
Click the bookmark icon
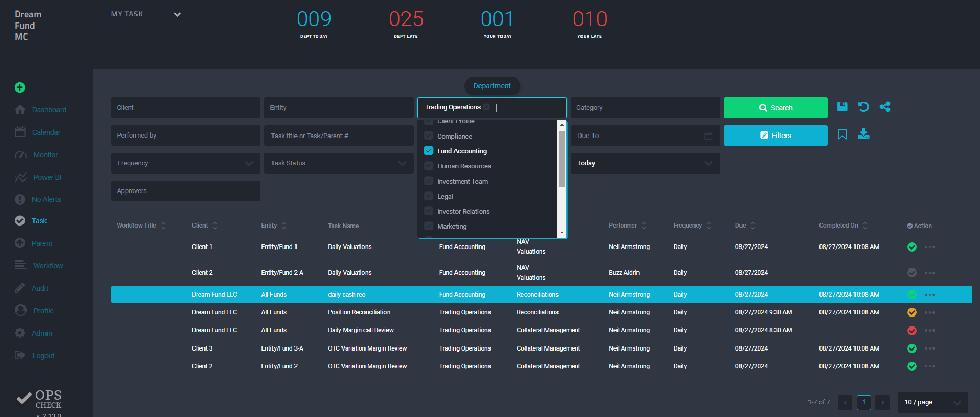coord(842,134)
